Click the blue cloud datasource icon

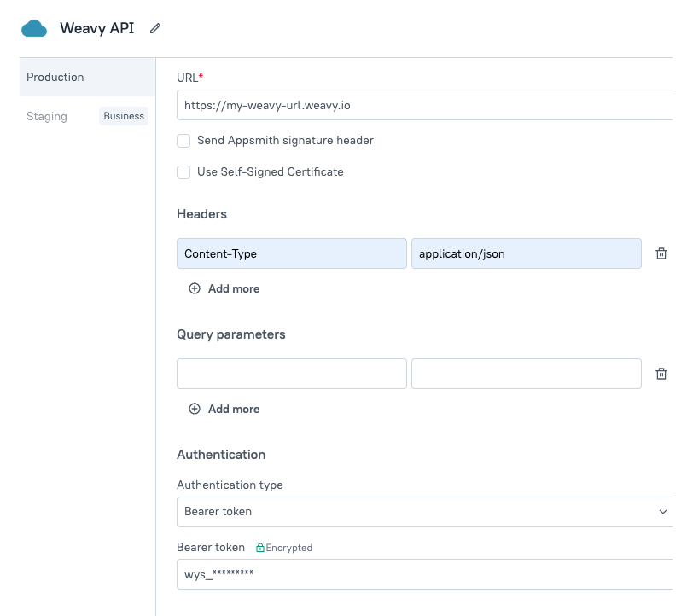pos(34,28)
